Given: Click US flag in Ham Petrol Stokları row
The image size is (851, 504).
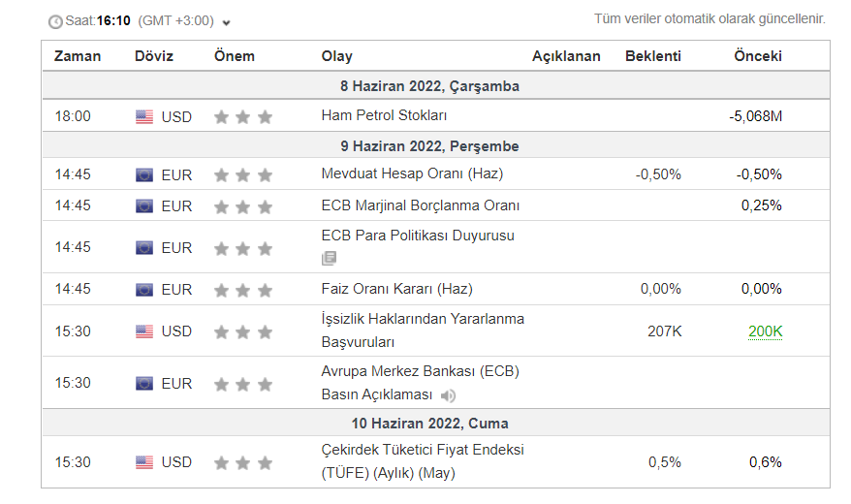Looking at the screenshot, I should tap(144, 117).
